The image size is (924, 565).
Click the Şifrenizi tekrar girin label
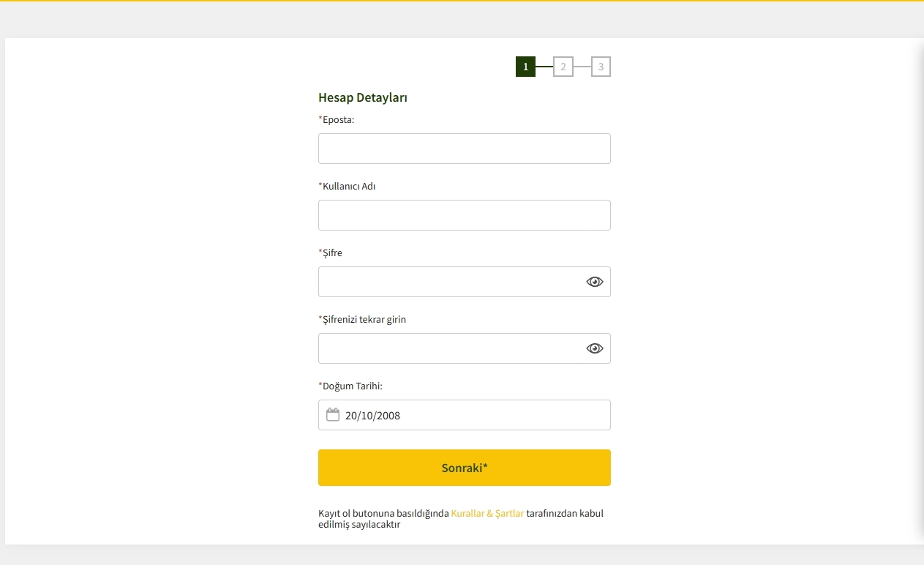(362, 319)
